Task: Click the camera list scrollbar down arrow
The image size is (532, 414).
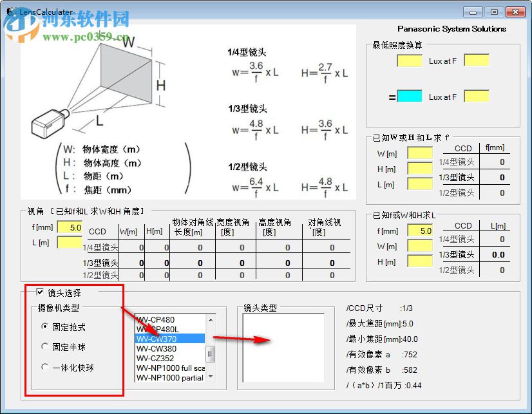Action: [211, 377]
